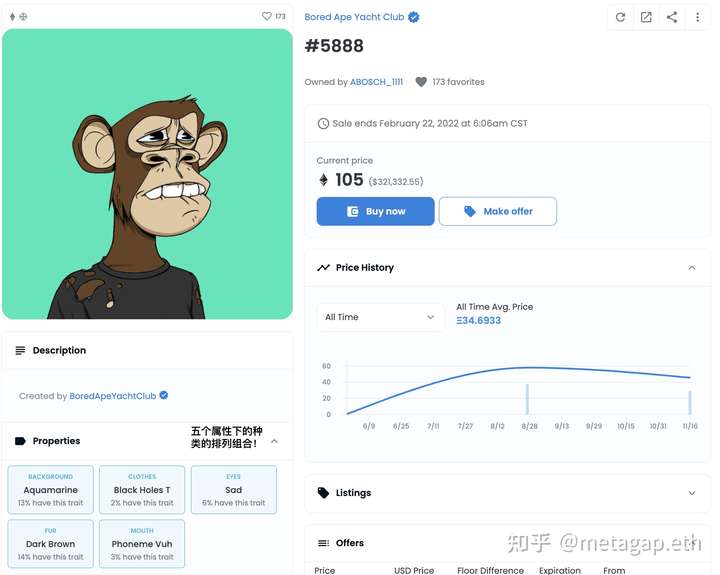
Task: Collapse the Price History section
Action: pyautogui.click(x=692, y=268)
